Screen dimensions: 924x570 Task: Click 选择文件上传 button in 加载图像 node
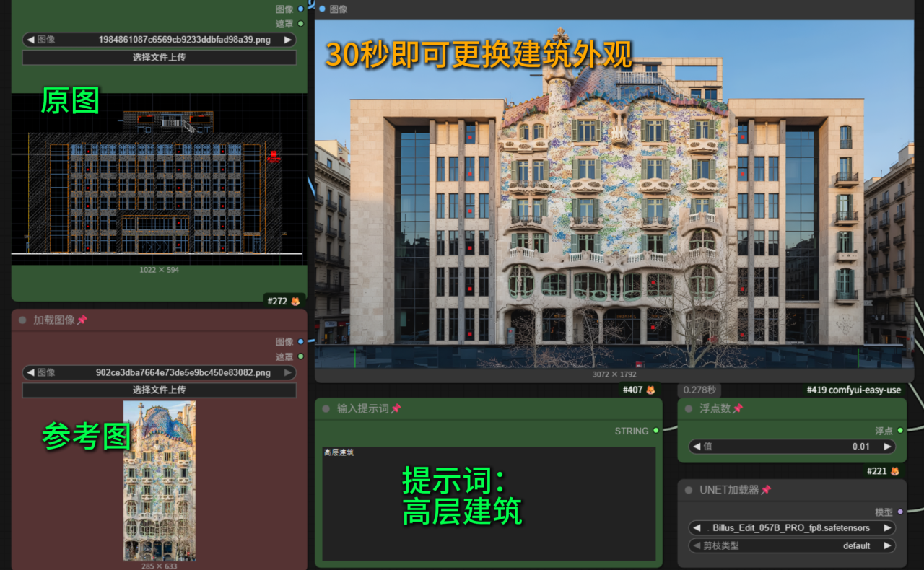(160, 390)
